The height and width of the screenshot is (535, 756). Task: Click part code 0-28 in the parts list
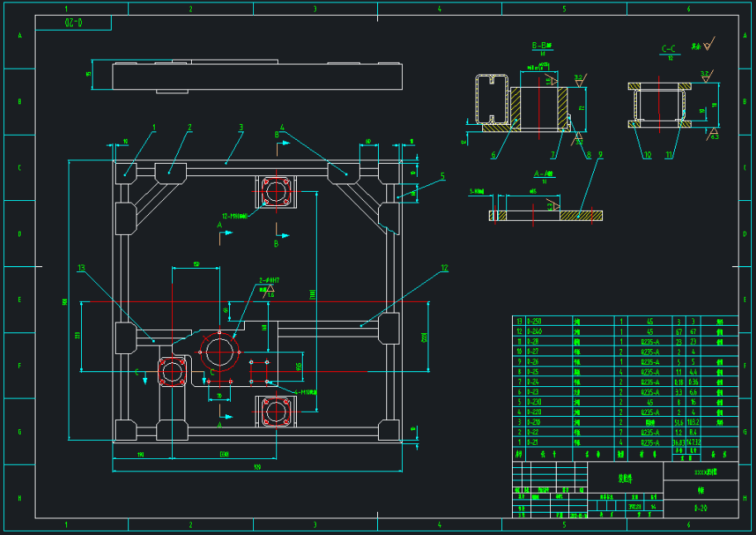(x=533, y=342)
